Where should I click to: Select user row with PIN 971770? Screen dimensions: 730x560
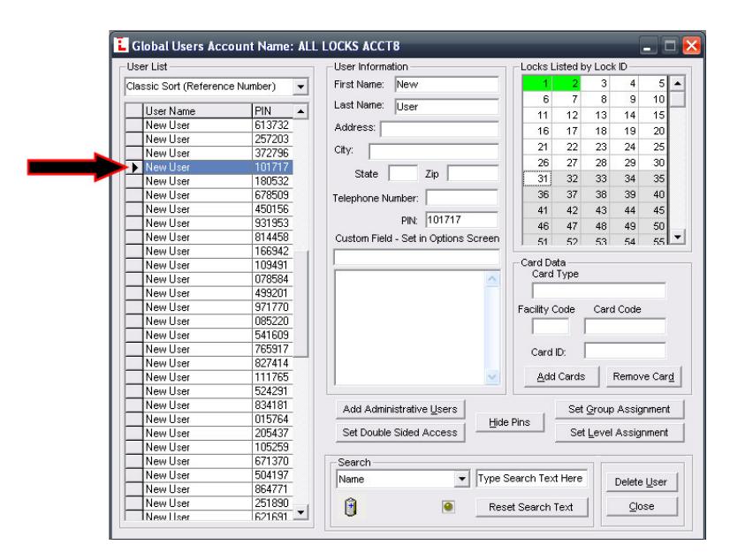point(209,307)
